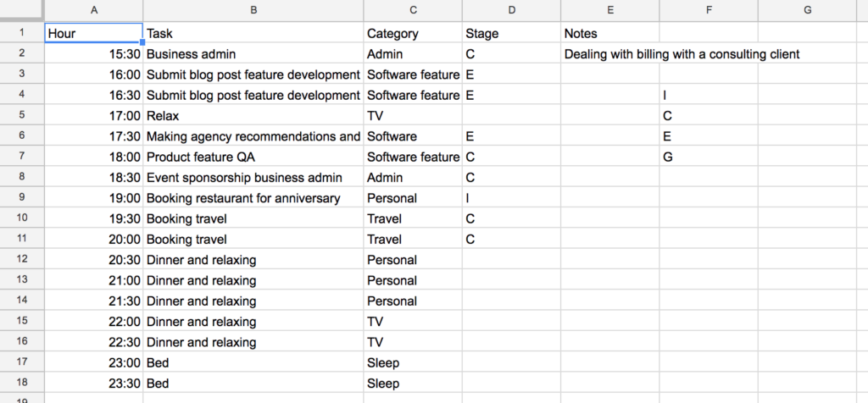Image resolution: width=868 pixels, height=403 pixels.
Task: Select the 'Making agency recommendations' cell
Action: [x=253, y=136]
